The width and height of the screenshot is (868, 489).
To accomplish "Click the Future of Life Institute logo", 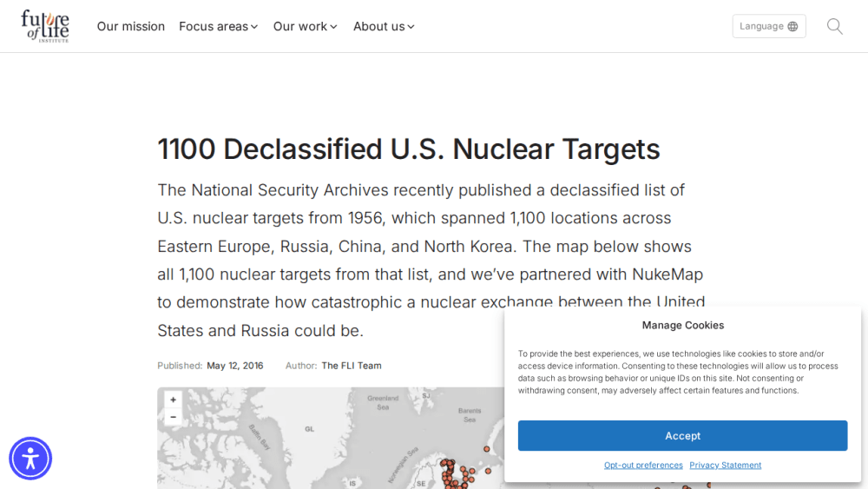I will point(45,26).
